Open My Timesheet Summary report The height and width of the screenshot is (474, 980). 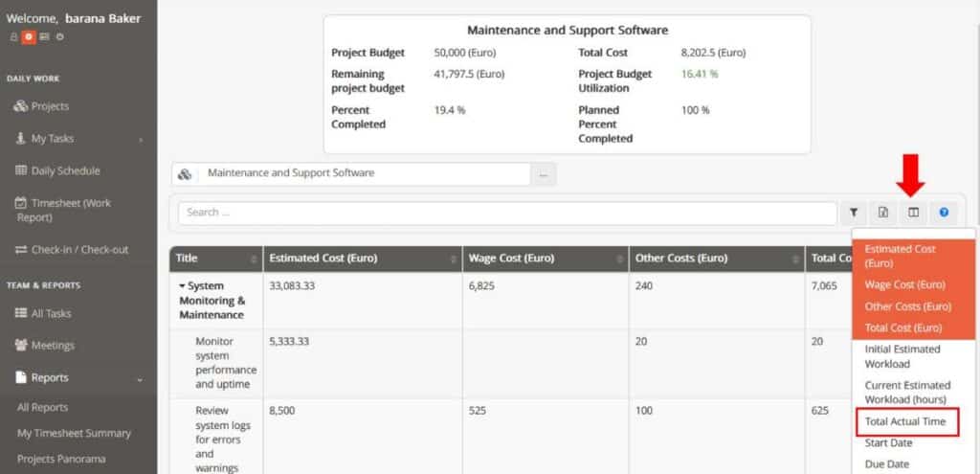(x=74, y=433)
